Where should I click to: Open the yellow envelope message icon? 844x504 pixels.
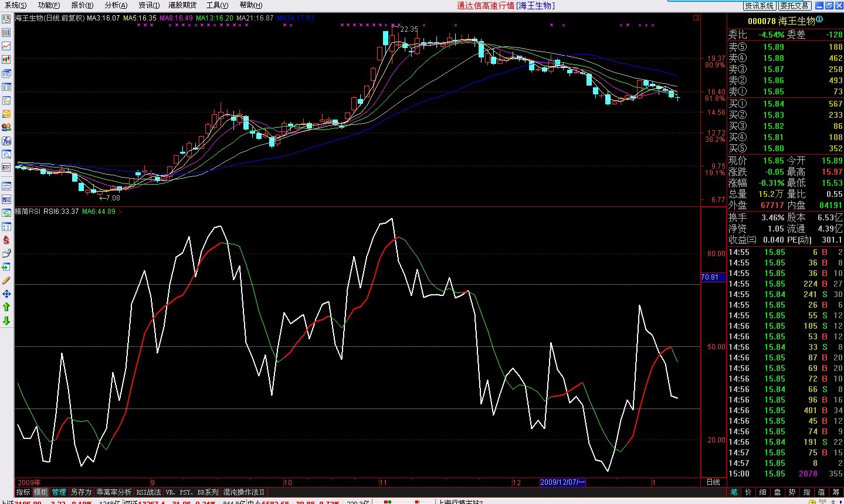6,114
